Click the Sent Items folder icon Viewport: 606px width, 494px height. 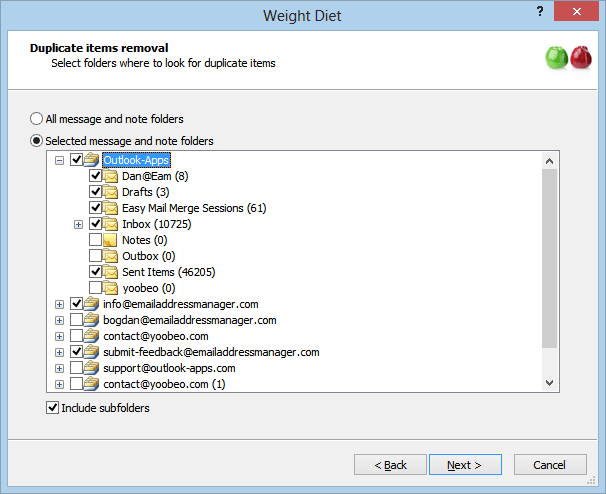pos(111,272)
